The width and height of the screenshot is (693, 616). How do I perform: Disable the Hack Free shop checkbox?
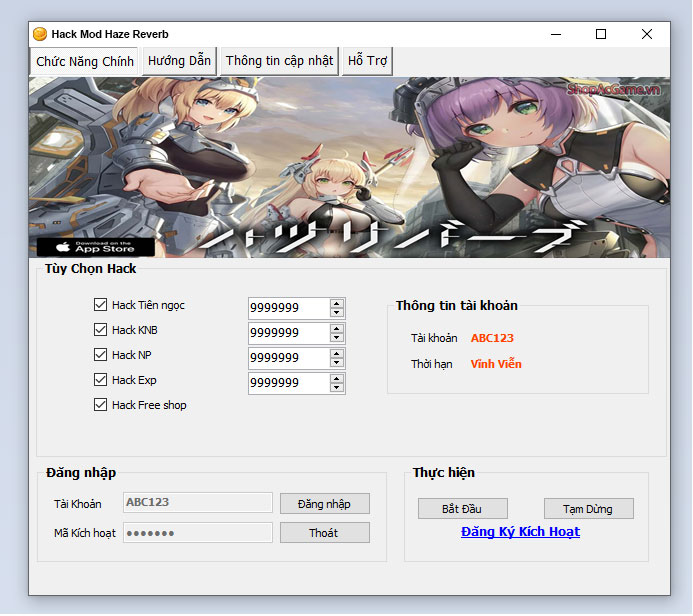pos(100,405)
